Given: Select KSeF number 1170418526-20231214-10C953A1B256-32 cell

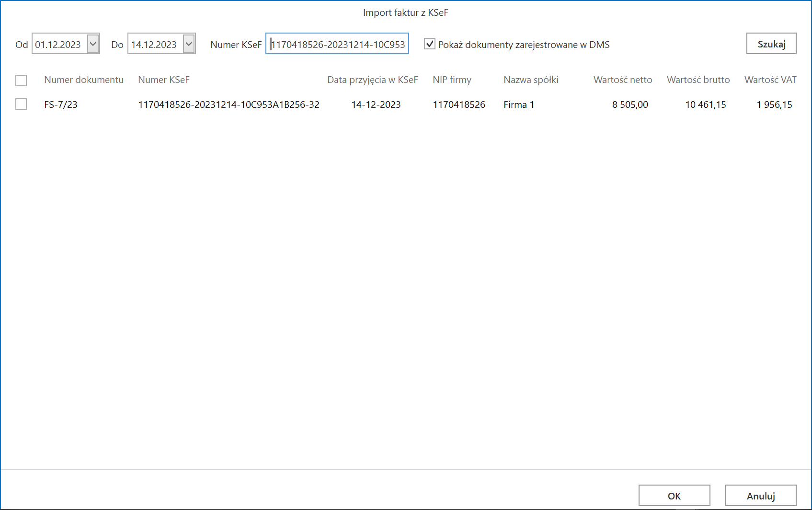Looking at the screenshot, I should point(229,104).
